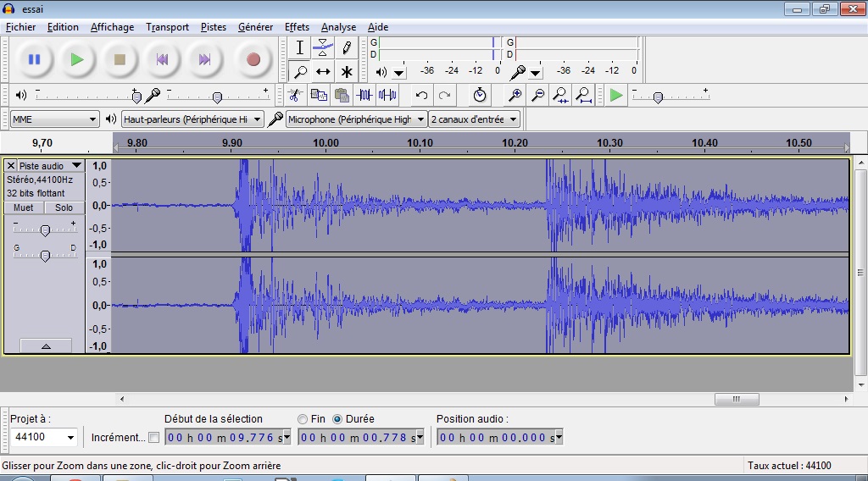Select the Fin radio button

pos(303,419)
